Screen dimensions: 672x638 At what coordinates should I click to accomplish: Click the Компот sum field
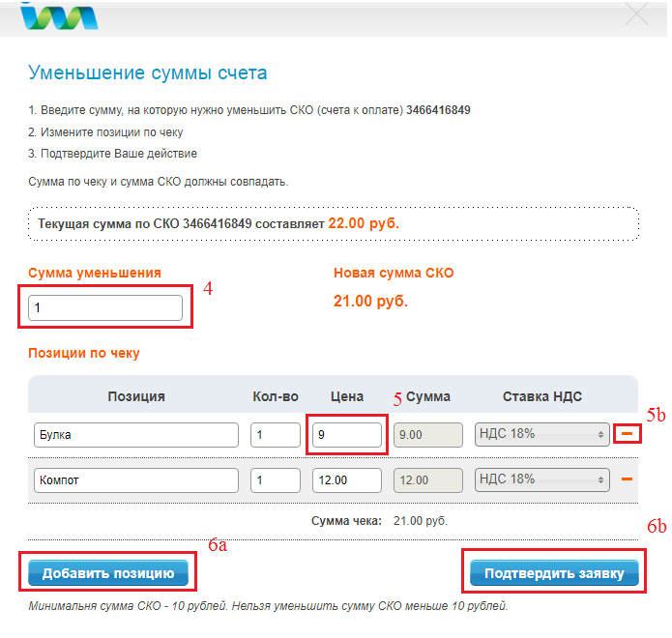(x=428, y=479)
